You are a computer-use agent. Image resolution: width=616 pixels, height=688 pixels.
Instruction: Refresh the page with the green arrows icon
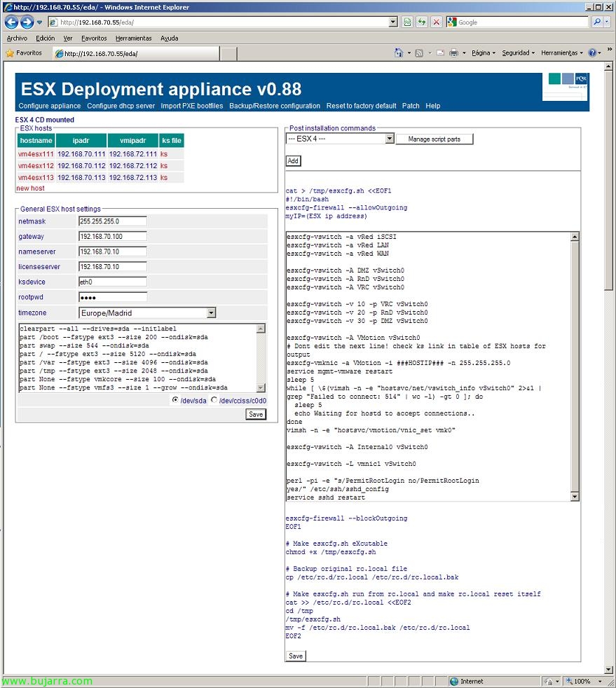pyautogui.click(x=422, y=22)
